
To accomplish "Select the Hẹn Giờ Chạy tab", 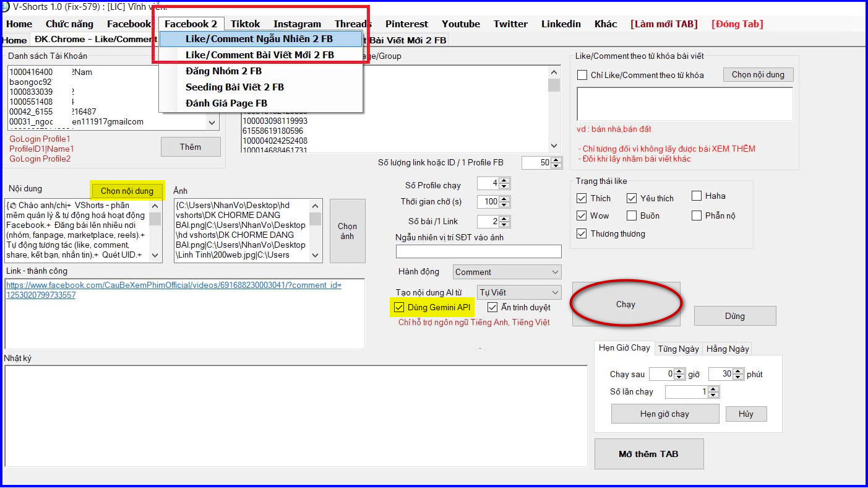I will [624, 348].
